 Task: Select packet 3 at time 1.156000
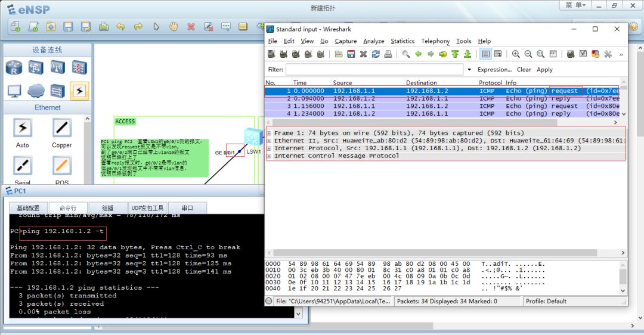[x=442, y=106]
